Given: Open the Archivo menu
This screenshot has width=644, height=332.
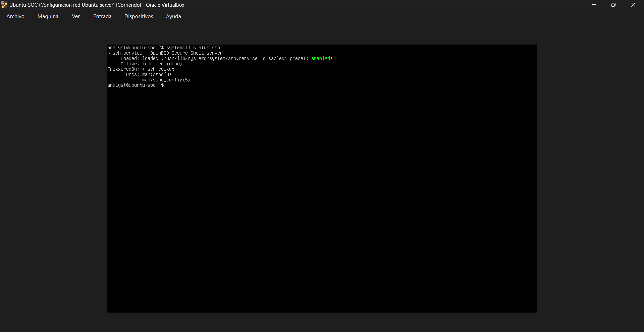Looking at the screenshot, I should 15,16.
